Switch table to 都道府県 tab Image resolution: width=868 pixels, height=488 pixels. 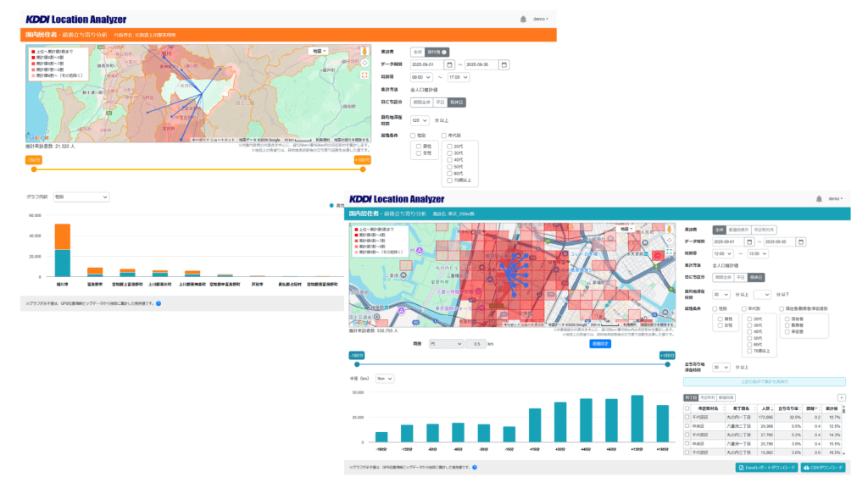point(726,398)
